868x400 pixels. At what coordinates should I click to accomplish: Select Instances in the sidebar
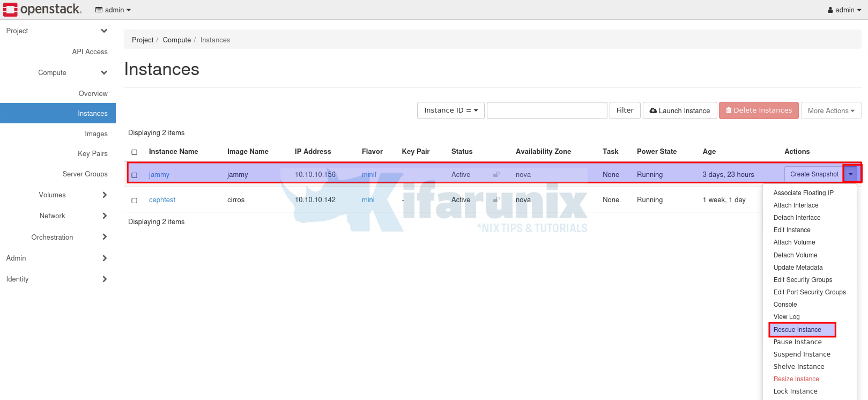tap(58, 113)
